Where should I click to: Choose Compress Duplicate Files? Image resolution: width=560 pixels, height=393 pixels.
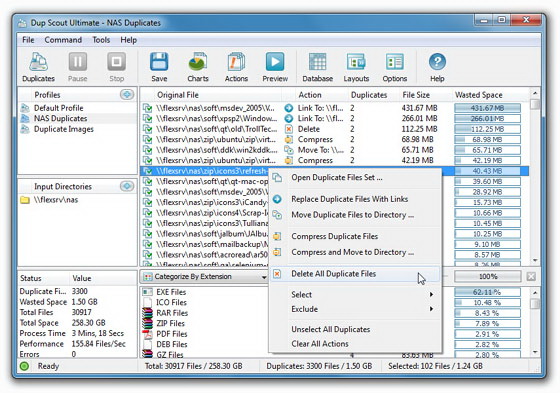355,236
